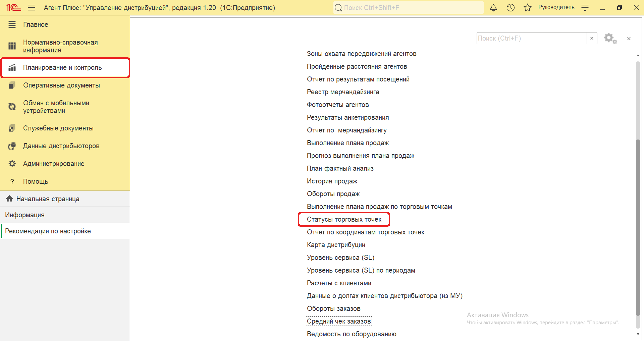Open Нормативно-справочная информация section
The height and width of the screenshot is (341, 644).
pos(60,46)
